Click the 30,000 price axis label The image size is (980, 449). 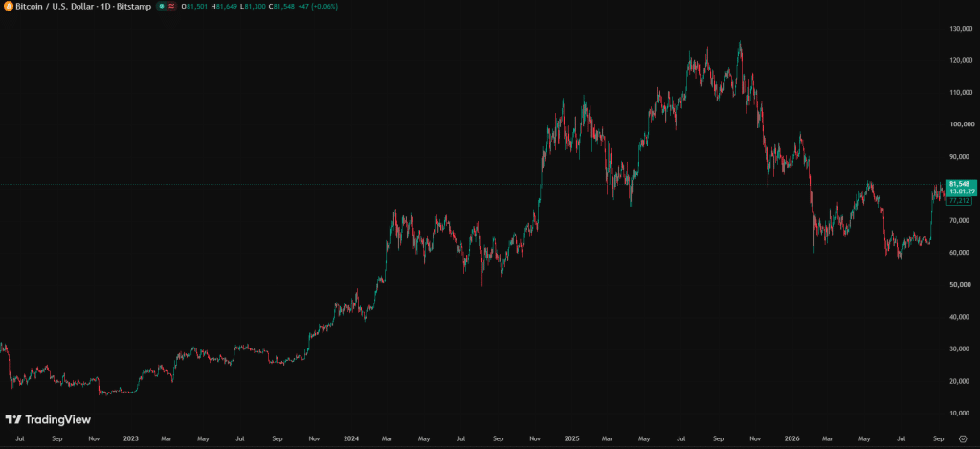[x=961, y=348]
